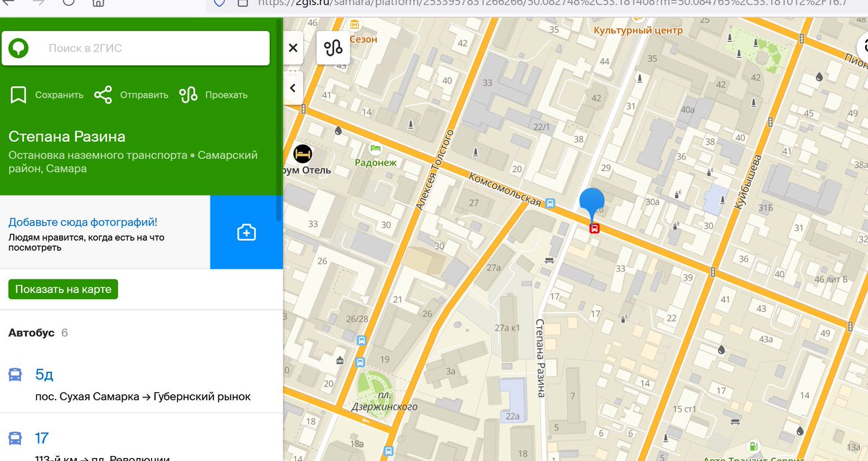Click the red bus stop icon under pin

pyautogui.click(x=594, y=229)
